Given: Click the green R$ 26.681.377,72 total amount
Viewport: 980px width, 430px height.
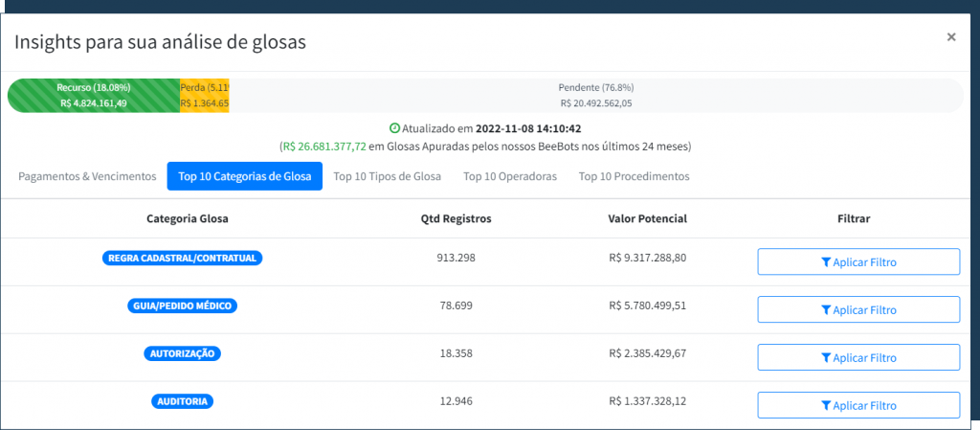Looking at the screenshot, I should (323, 147).
